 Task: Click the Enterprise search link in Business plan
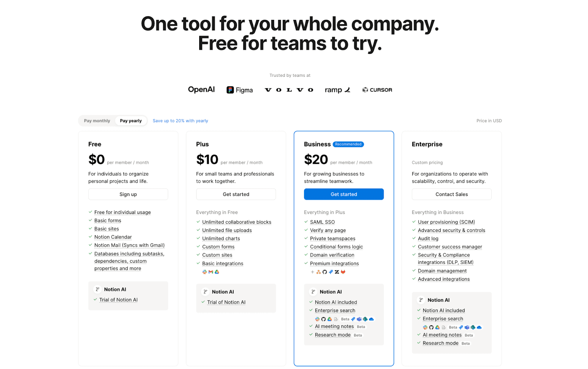pos(335,310)
